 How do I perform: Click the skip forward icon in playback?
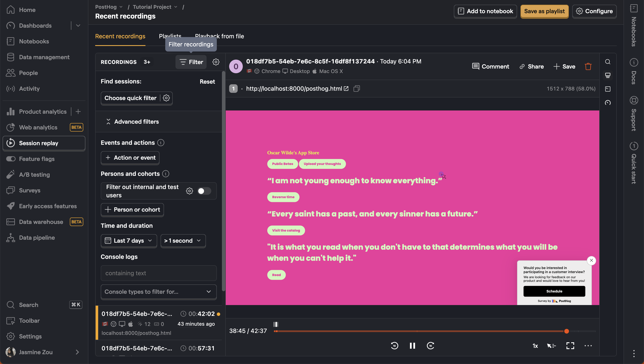[430, 345]
